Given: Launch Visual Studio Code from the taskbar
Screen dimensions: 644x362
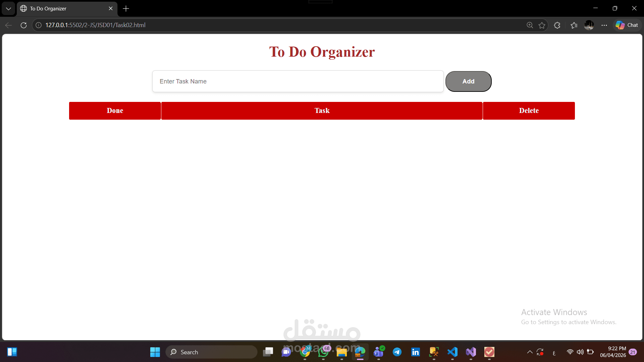Looking at the screenshot, I should click(452, 352).
